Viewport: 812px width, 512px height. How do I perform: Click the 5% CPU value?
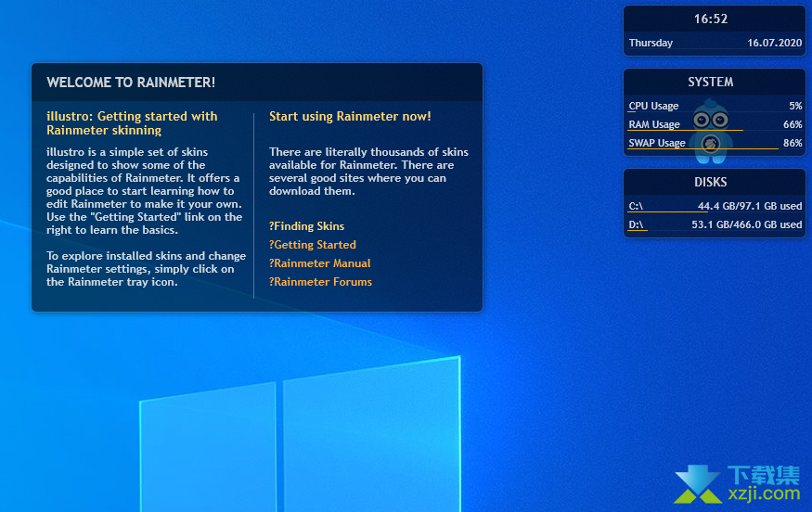tap(795, 106)
